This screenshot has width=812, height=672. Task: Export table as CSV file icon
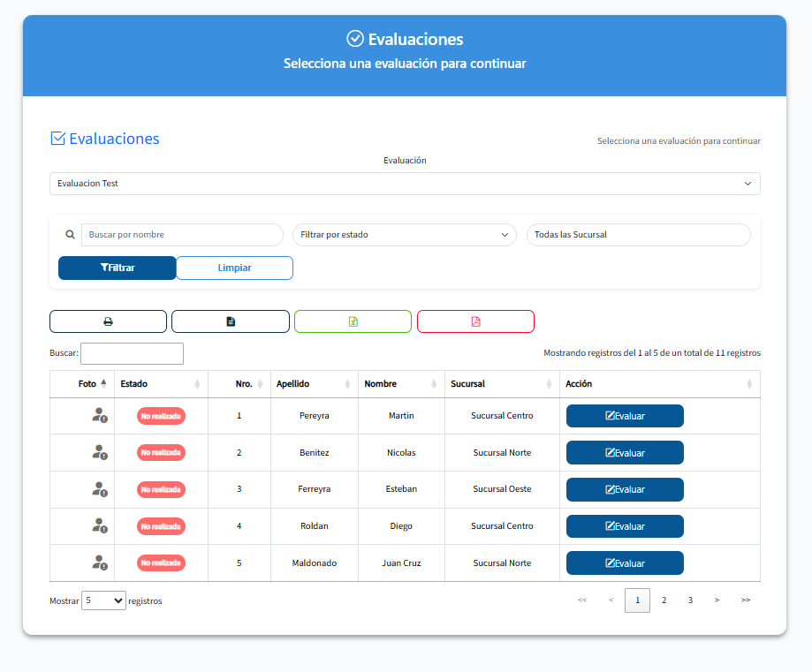coord(231,321)
